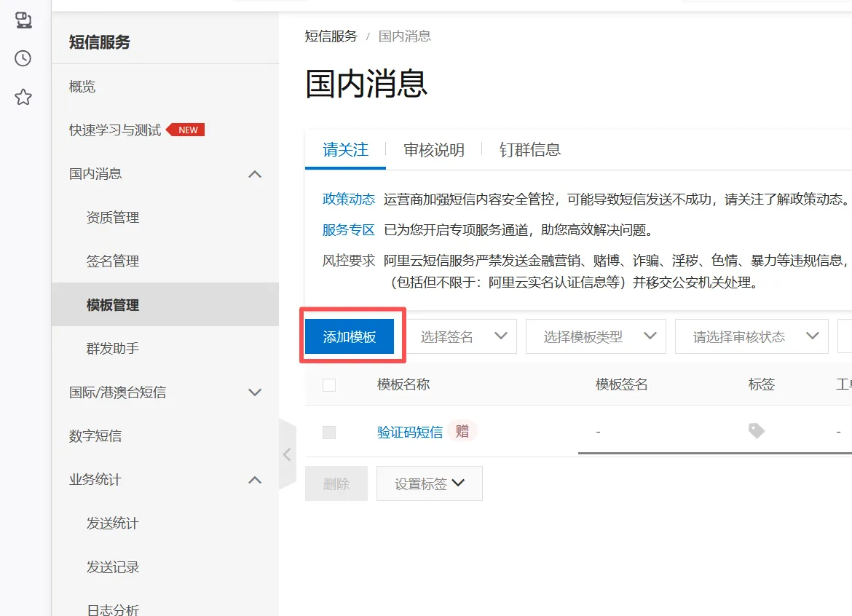This screenshot has height=616, width=852.
Task: Open the 请选择审核状态 dropdown
Action: (752, 337)
